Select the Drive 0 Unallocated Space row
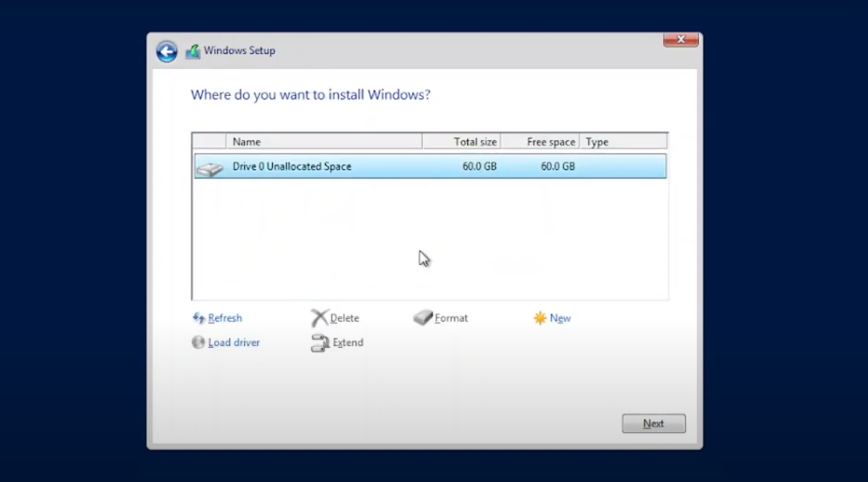 click(431, 166)
